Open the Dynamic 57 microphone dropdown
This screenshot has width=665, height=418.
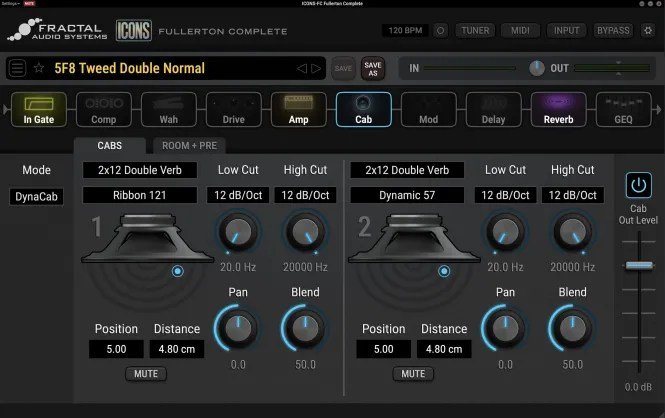click(x=406, y=195)
